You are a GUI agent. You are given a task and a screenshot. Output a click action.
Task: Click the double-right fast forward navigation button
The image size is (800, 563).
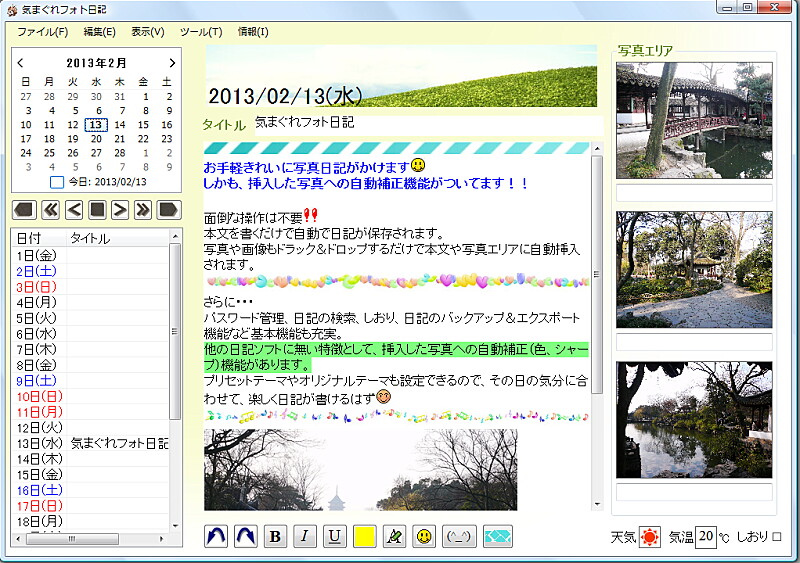(x=143, y=210)
